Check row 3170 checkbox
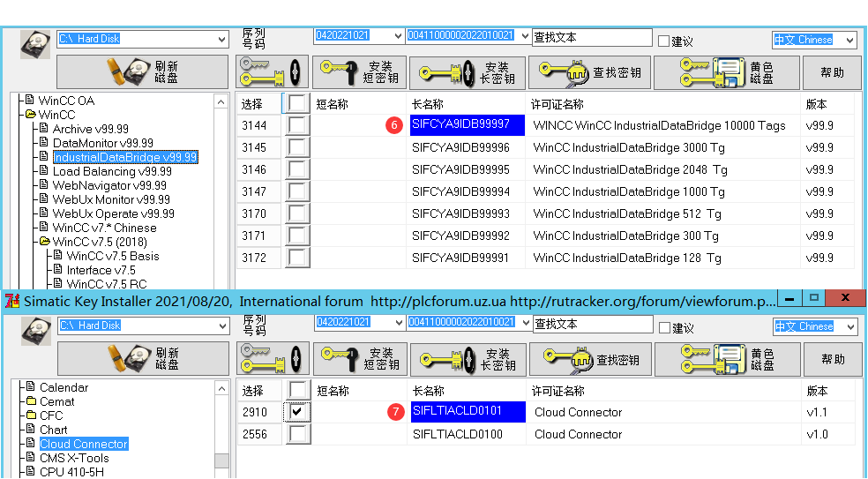Screen dimensions: 868x479 coord(296,213)
